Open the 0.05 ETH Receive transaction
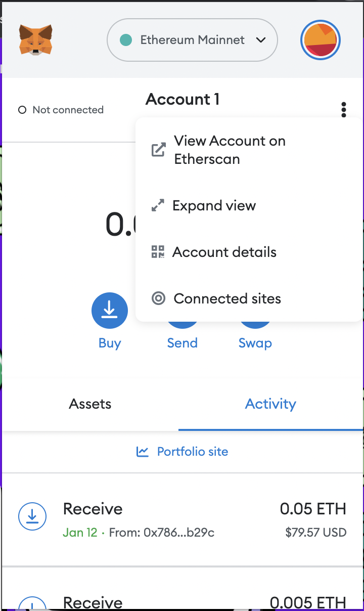Screen dimensions: 364x611 [182, 519]
